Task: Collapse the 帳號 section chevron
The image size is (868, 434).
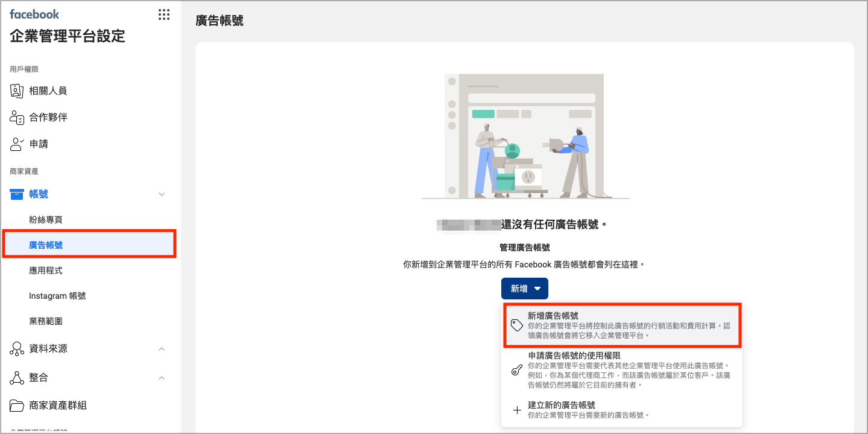Action: coord(161,194)
